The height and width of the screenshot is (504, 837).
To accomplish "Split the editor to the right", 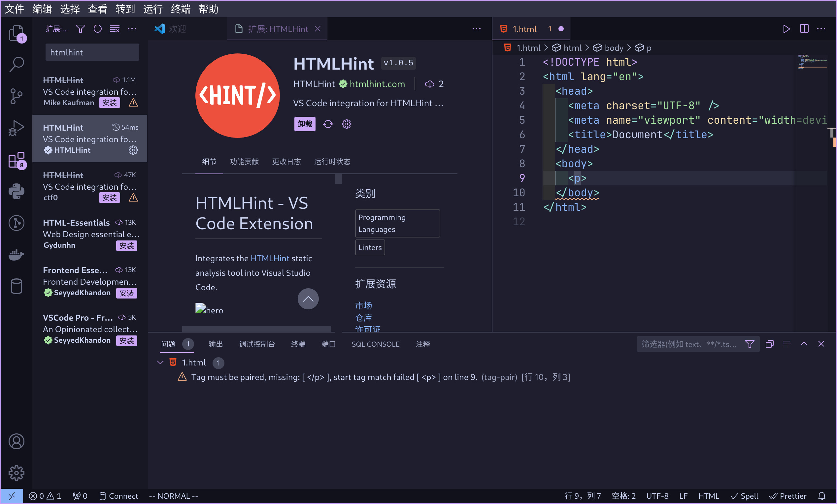I will (x=804, y=29).
